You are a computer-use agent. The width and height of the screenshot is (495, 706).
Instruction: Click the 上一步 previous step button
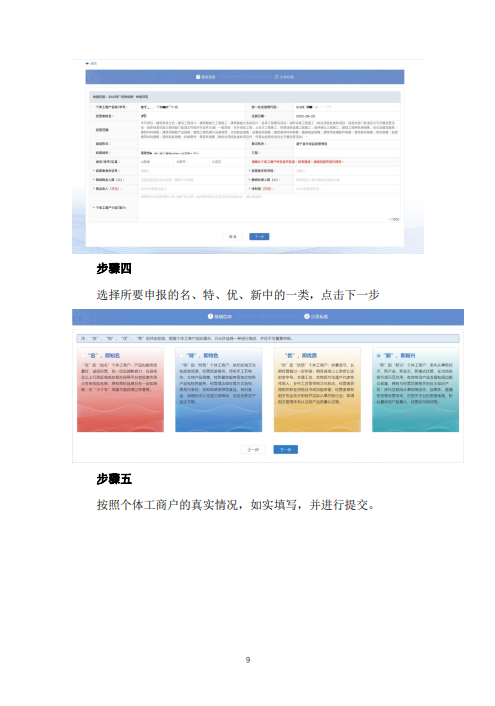[x=253, y=449]
